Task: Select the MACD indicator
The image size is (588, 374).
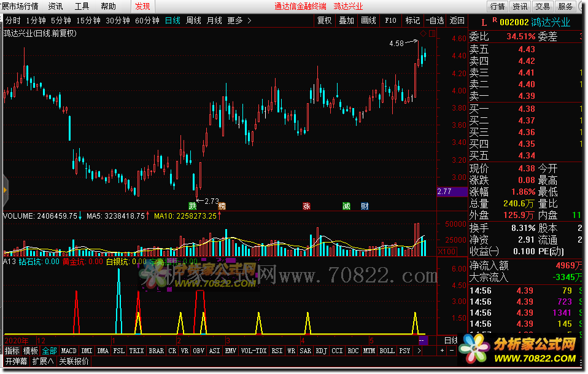Action: [69, 351]
